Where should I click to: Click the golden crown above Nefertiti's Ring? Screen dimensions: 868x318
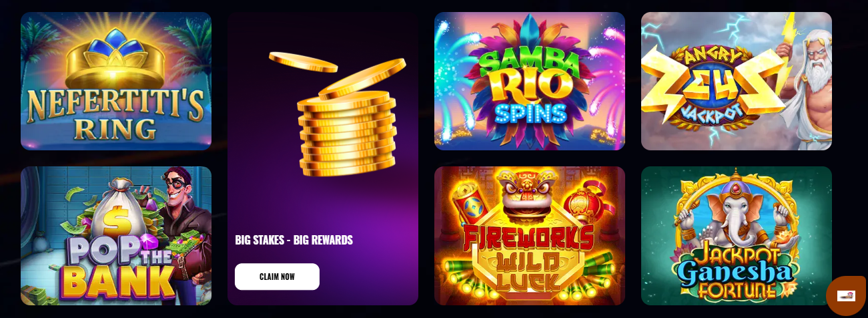(116, 59)
